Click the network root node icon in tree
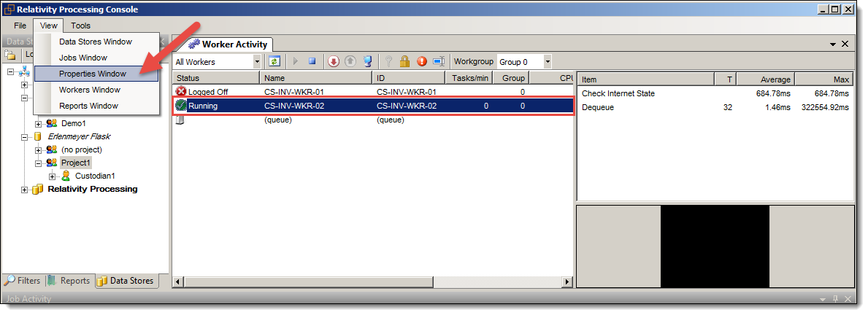 tap(23, 72)
